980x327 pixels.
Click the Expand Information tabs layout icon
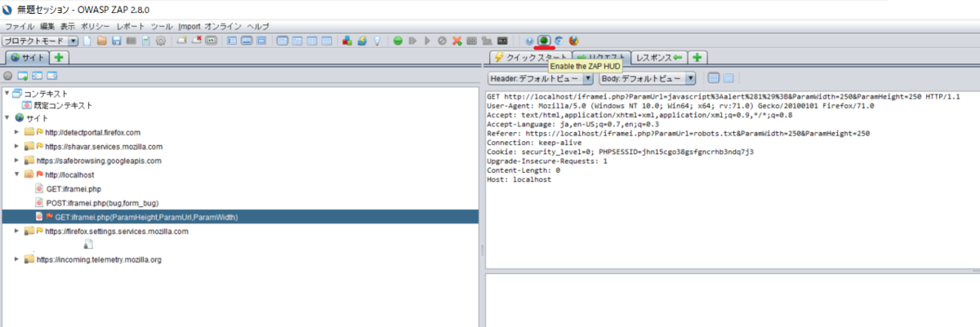click(247, 41)
